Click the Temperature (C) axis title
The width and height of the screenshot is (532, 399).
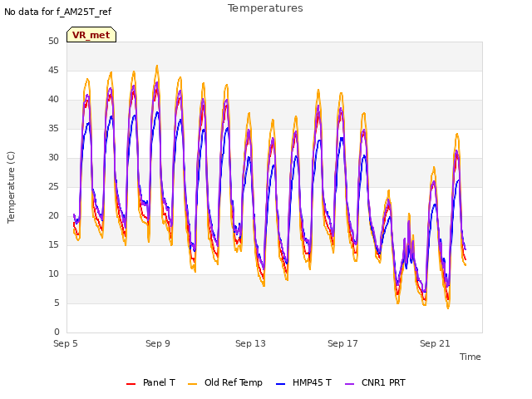click(x=11, y=187)
